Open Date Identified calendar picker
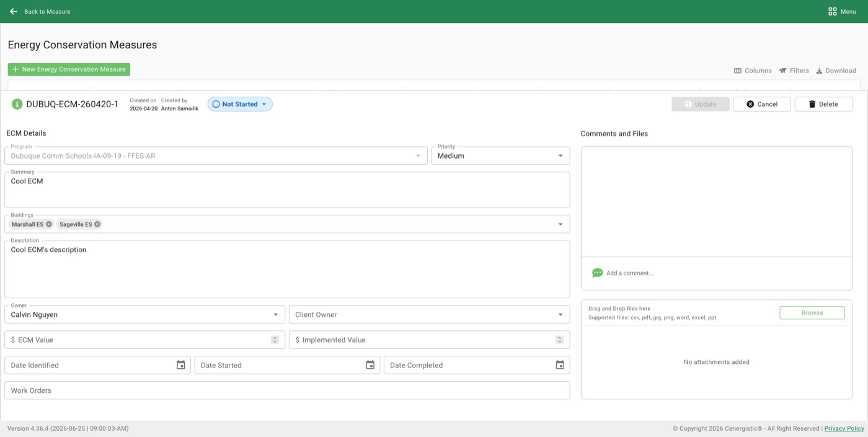The image size is (868, 437). click(181, 365)
